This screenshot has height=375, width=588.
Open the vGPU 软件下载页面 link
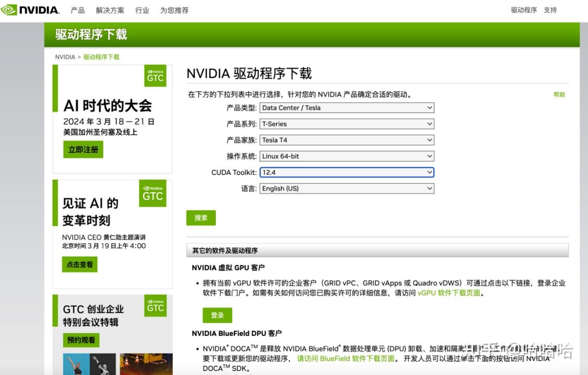(x=449, y=293)
